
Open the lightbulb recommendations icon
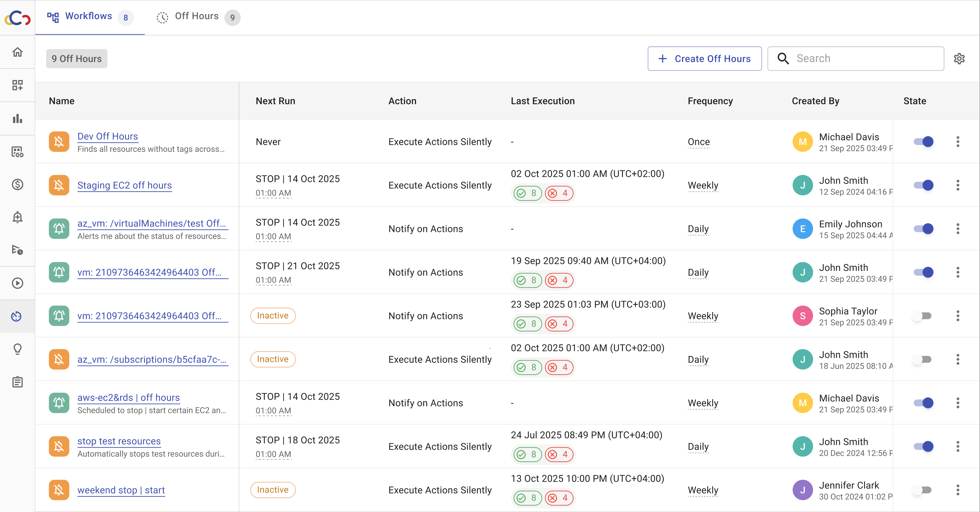(17, 349)
